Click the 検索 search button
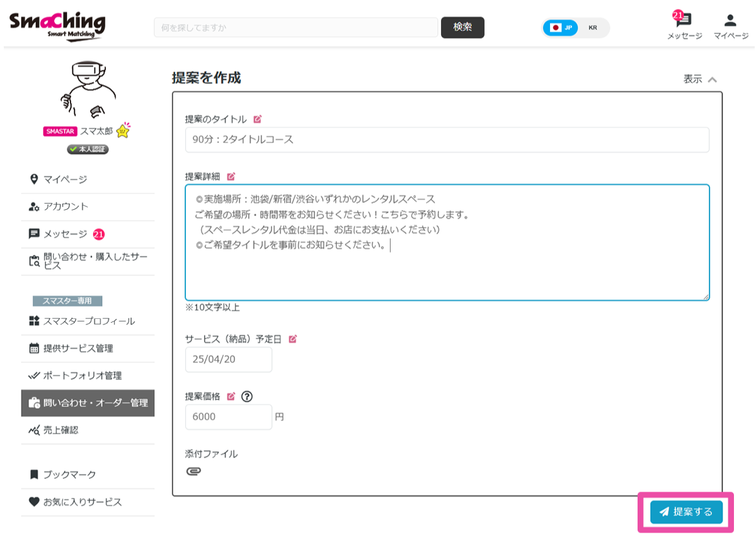 (x=462, y=28)
